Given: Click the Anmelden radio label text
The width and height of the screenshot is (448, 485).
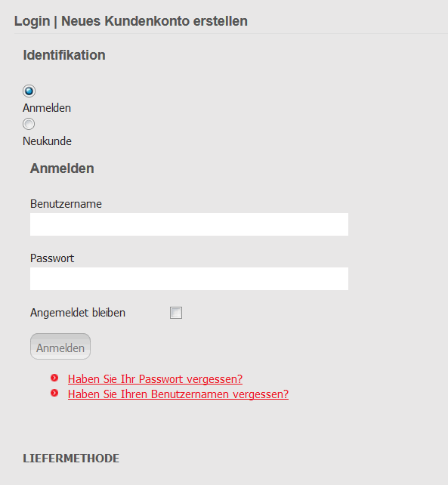Looking at the screenshot, I should [x=47, y=108].
